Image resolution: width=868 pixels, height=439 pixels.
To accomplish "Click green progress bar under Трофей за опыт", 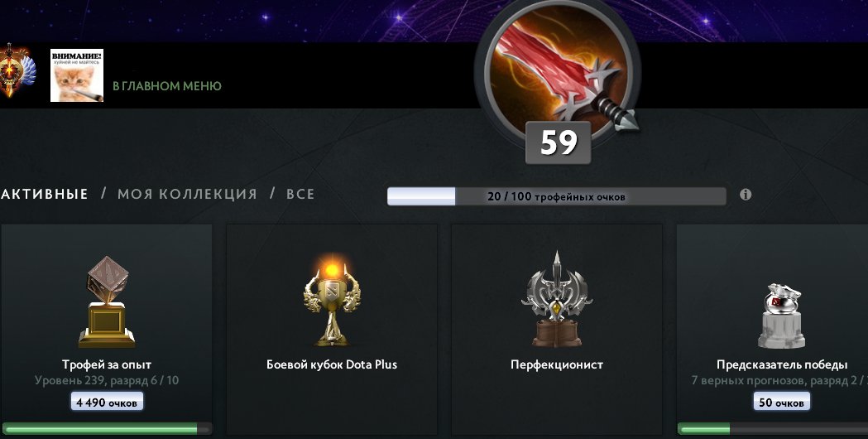I will [x=107, y=428].
